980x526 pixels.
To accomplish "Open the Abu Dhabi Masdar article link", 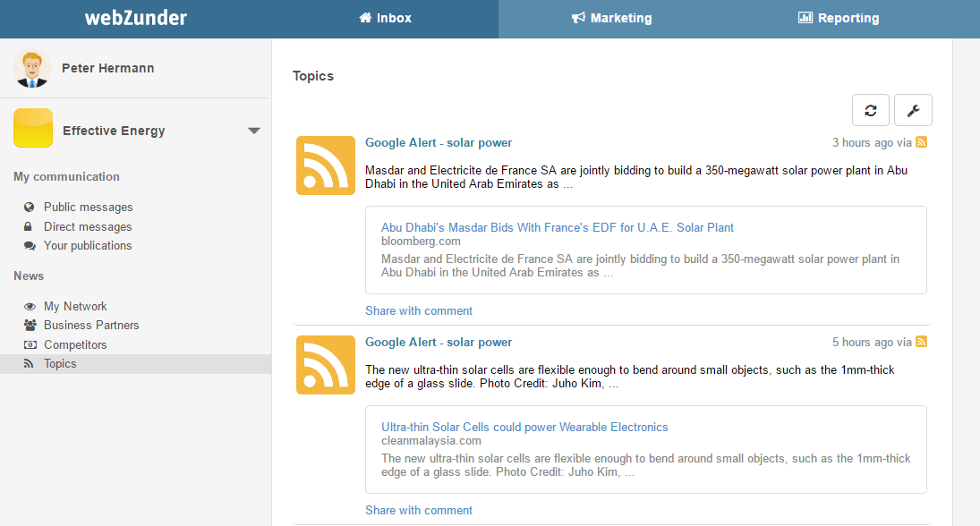I will tap(557, 227).
